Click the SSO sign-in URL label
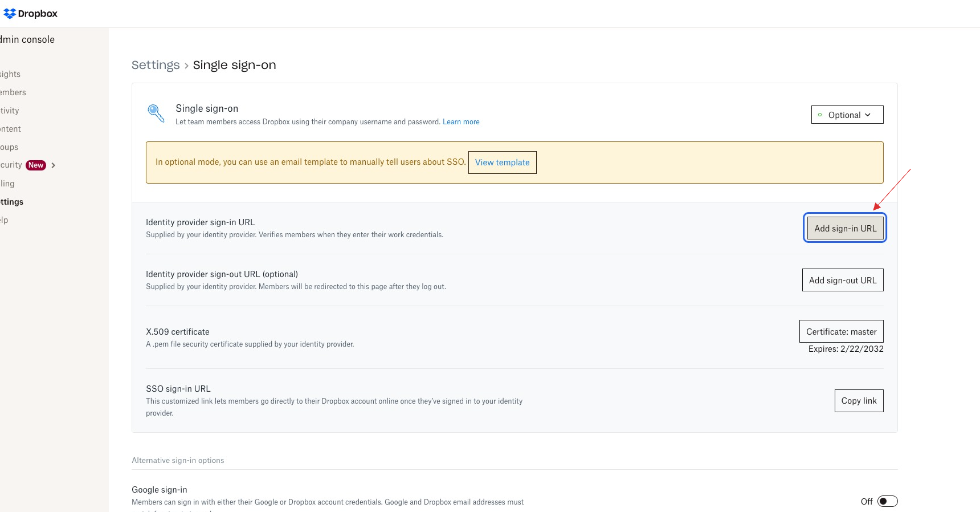The width and height of the screenshot is (980, 512). pos(178,389)
